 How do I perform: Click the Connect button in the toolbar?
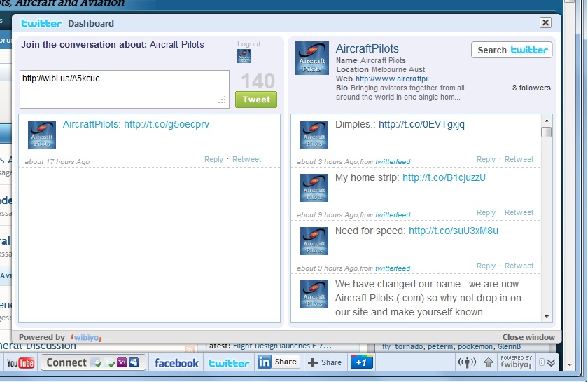pyautogui.click(x=93, y=362)
